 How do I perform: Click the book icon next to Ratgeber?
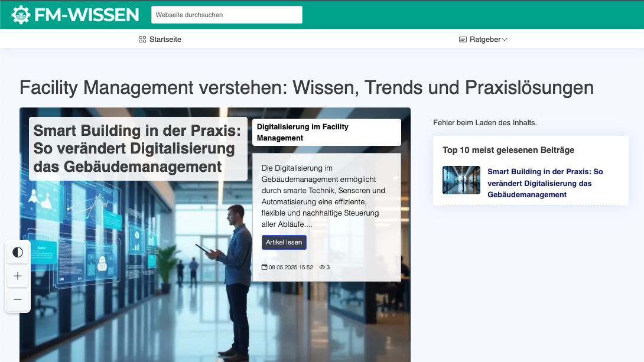[462, 39]
